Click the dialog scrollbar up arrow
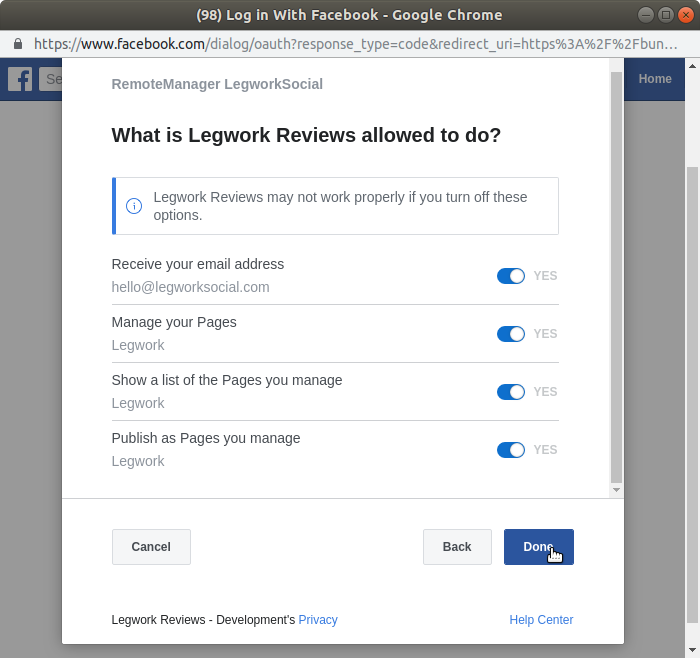Screen dimensions: 700x658 [616, 65]
